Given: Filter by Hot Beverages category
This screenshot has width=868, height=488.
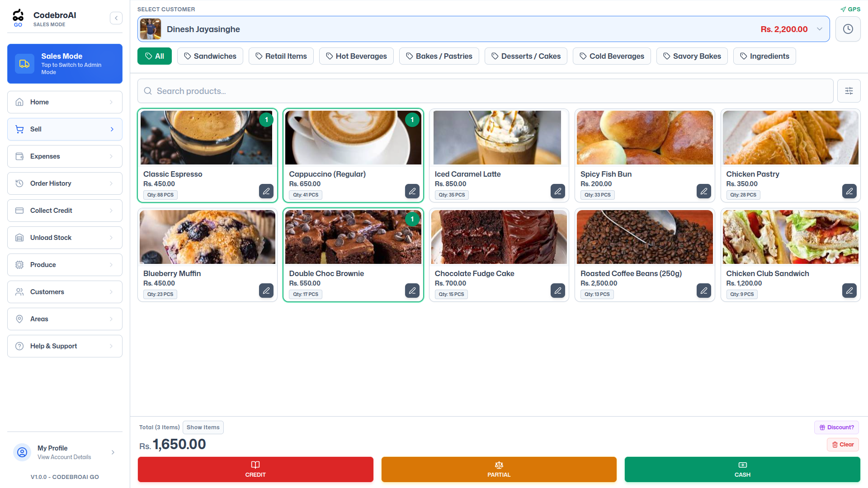Looking at the screenshot, I should 356,56.
